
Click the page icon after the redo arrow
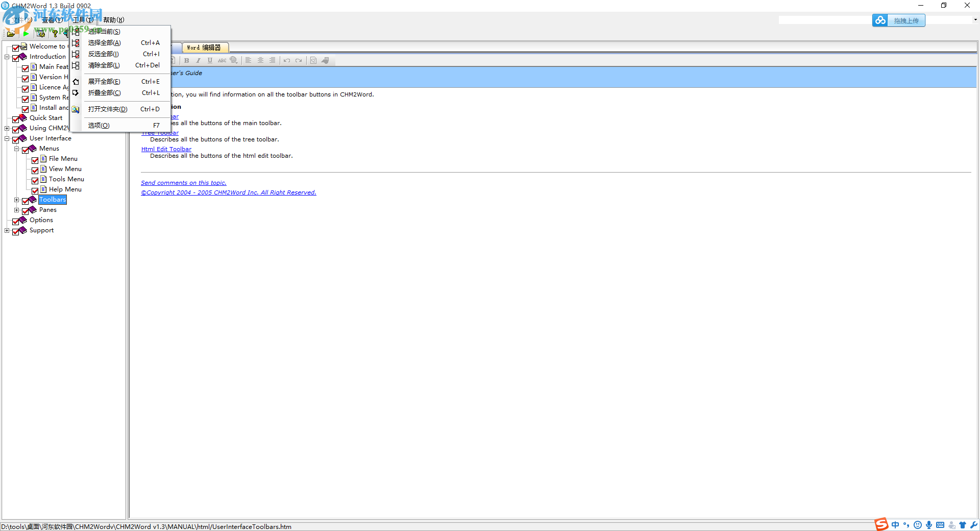[x=313, y=60]
